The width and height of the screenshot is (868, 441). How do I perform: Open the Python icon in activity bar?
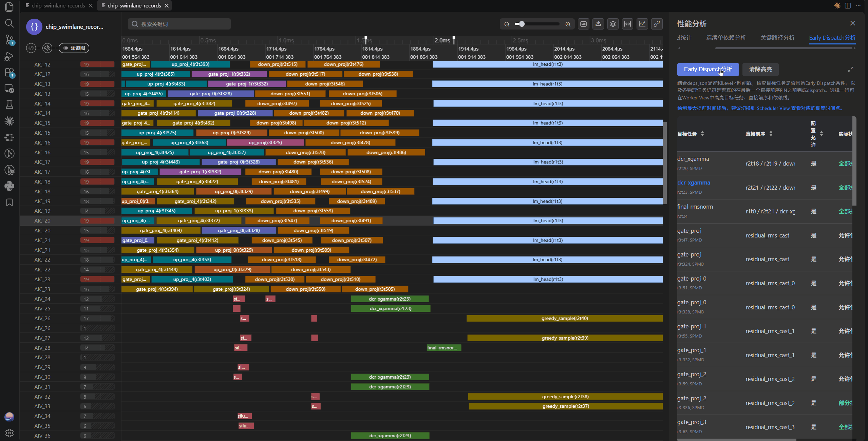pyautogui.click(x=9, y=186)
